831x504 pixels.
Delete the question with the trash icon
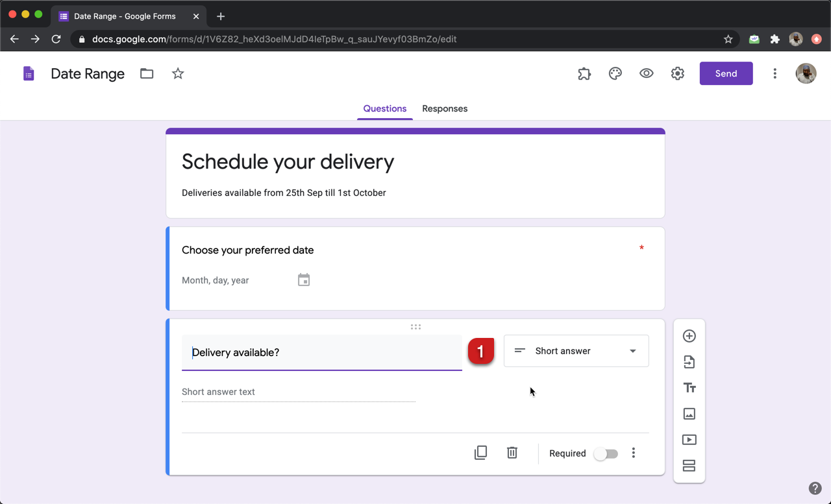click(512, 453)
